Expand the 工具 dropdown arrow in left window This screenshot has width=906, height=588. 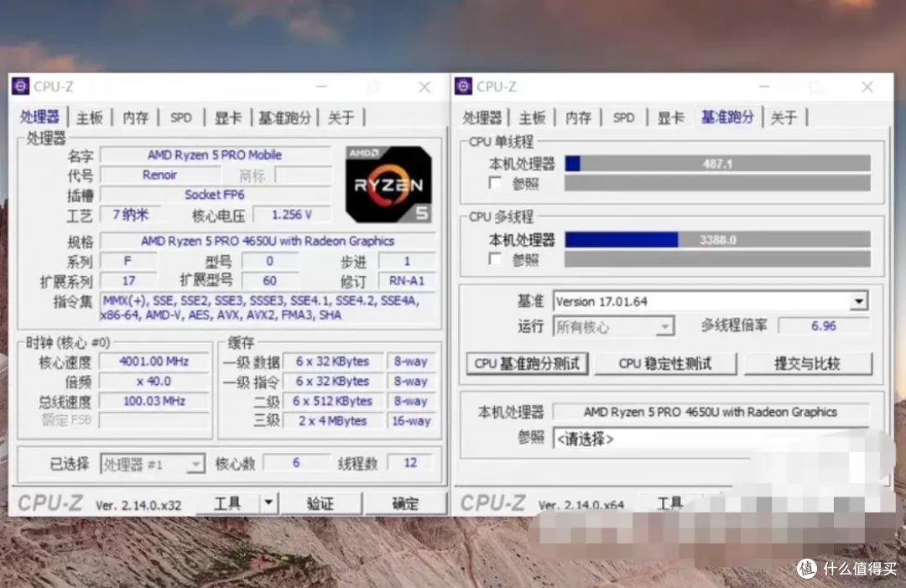coord(268,503)
